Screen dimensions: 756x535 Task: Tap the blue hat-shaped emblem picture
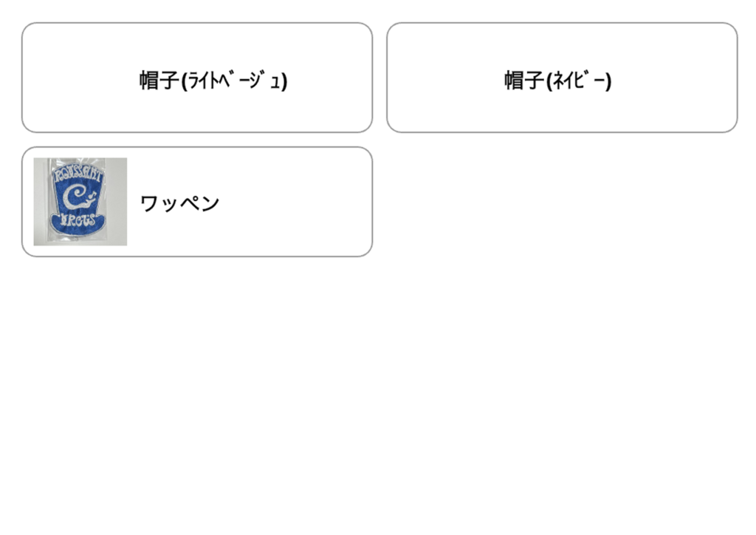pos(80,201)
